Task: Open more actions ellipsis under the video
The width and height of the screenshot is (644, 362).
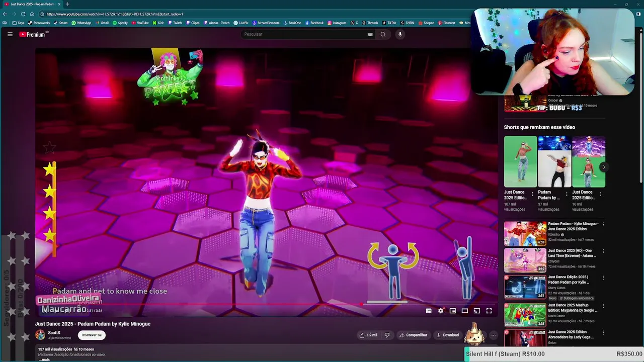Action: point(494,335)
